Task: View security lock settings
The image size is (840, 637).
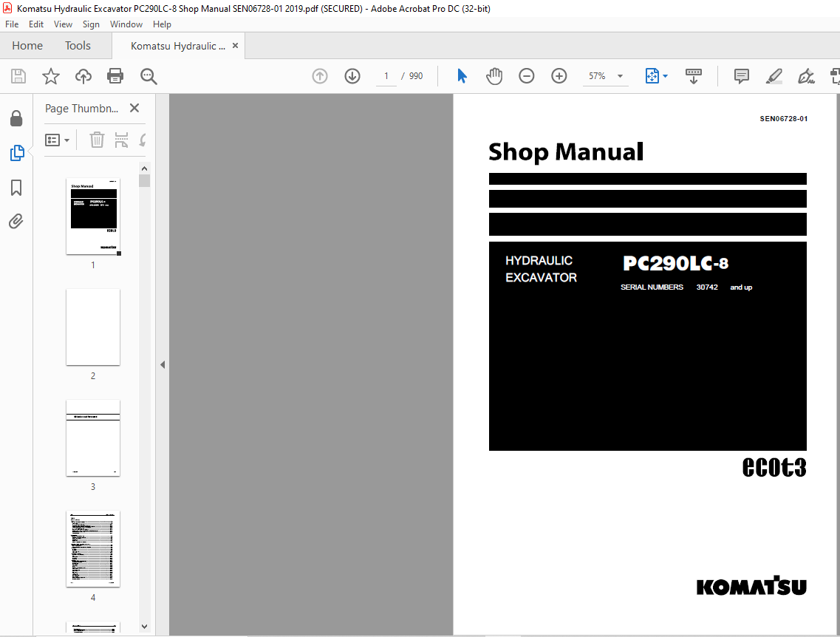Action: click(16, 117)
